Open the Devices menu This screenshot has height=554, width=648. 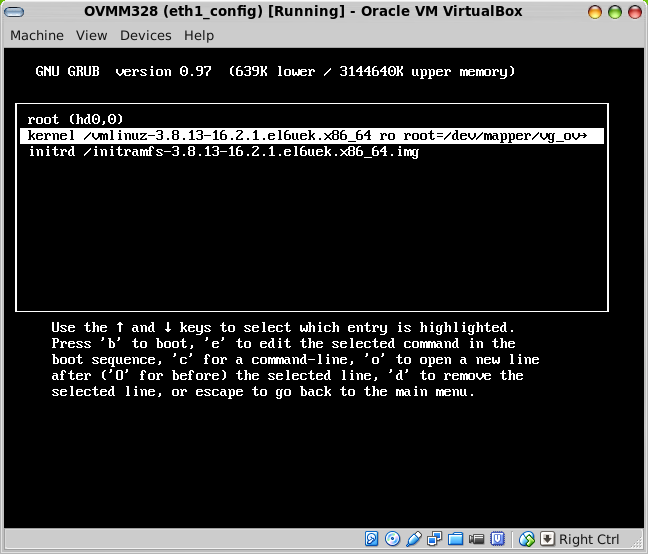point(145,36)
